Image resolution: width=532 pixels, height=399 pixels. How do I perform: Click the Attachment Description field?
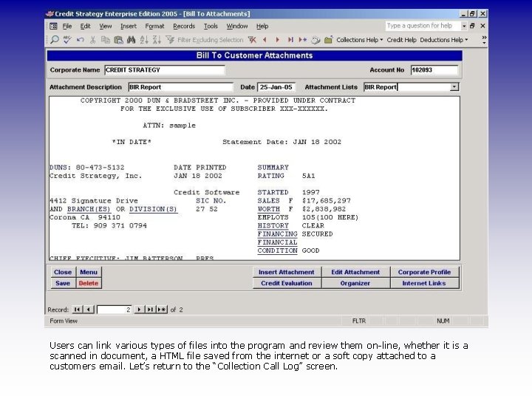click(x=181, y=87)
